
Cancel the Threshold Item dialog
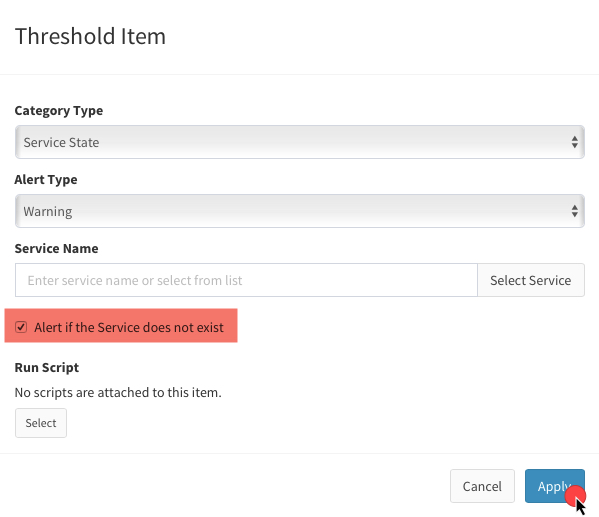click(x=482, y=486)
